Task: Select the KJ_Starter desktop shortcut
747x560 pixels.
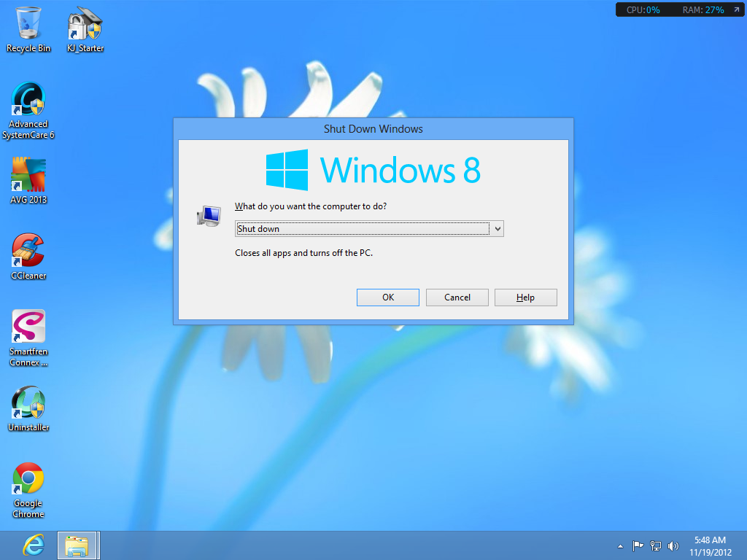Action: click(x=85, y=29)
